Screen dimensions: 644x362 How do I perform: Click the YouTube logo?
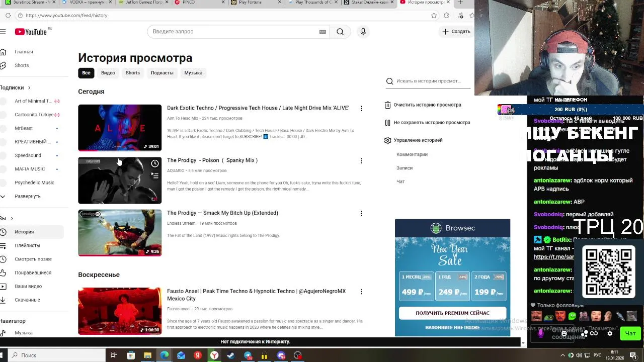pyautogui.click(x=31, y=32)
